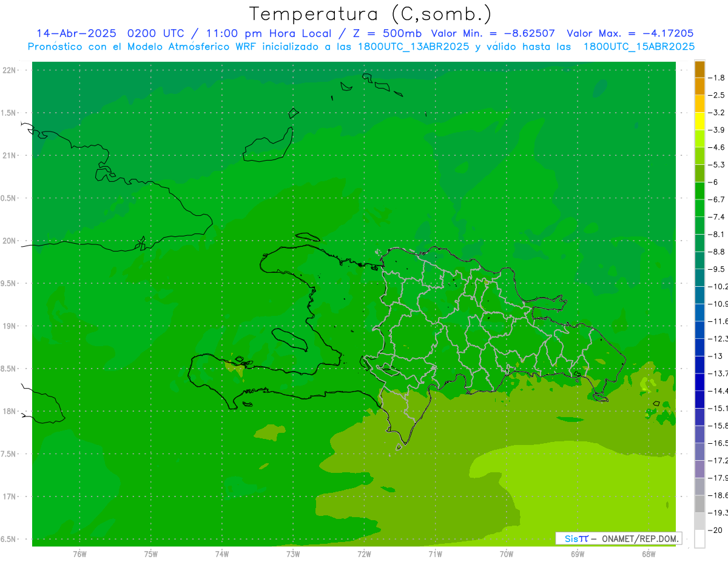
Task: Select the date text "14-Abr-2025"
Action: tap(75, 34)
